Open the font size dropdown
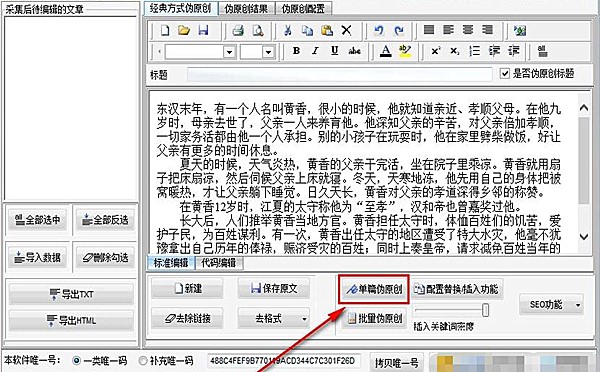600x372 pixels. point(269,52)
